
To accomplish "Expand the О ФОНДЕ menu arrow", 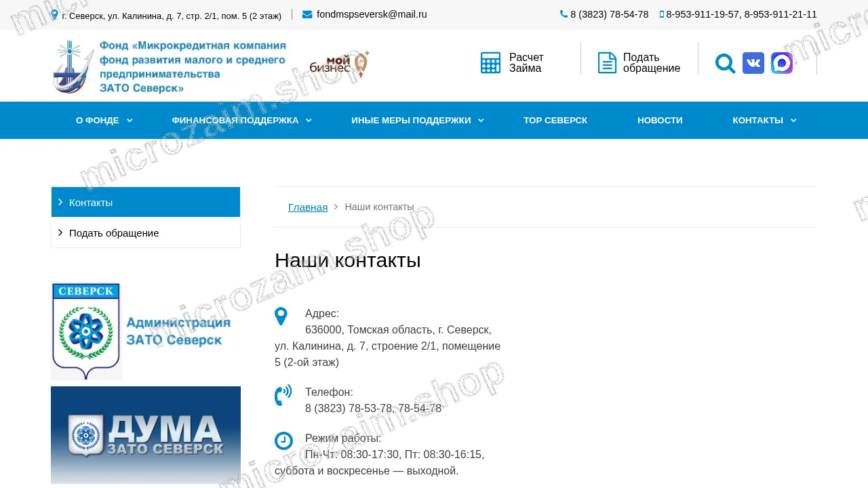I will coord(130,121).
